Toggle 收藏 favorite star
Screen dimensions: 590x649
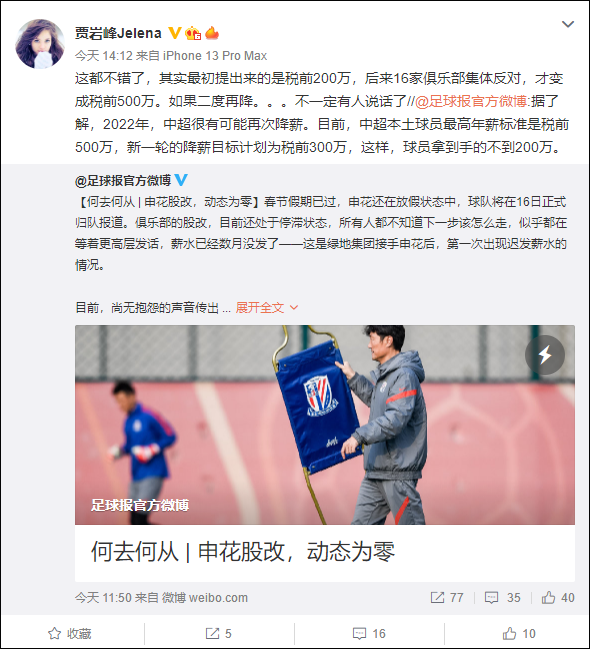(x=70, y=633)
